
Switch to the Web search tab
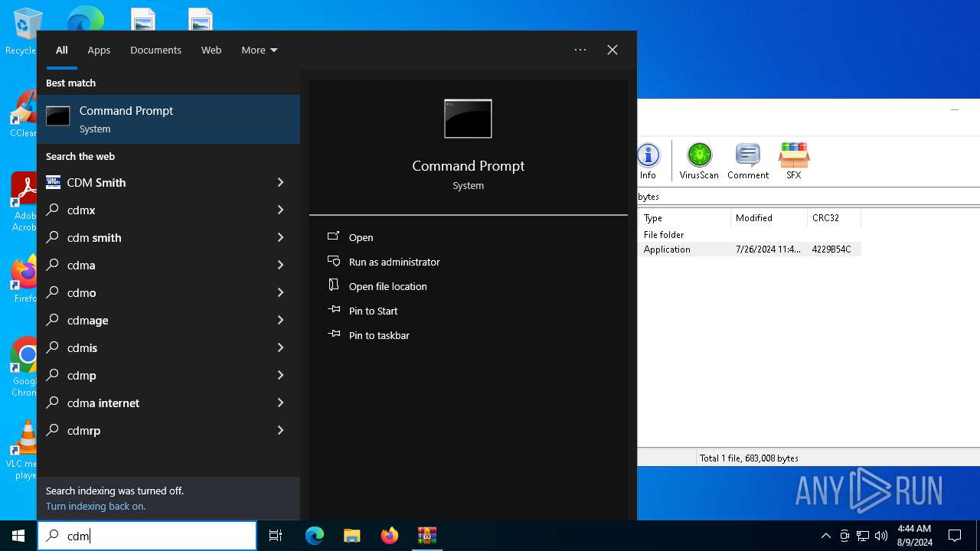[211, 50]
